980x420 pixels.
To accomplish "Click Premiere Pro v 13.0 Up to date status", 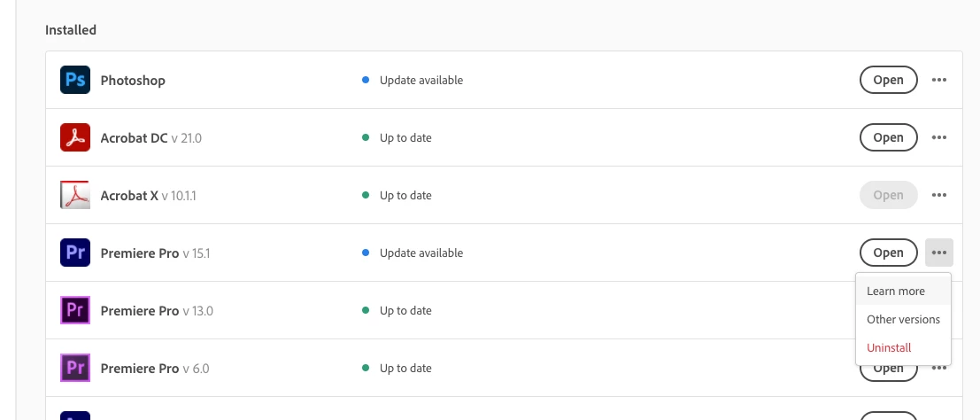I will pos(397,310).
